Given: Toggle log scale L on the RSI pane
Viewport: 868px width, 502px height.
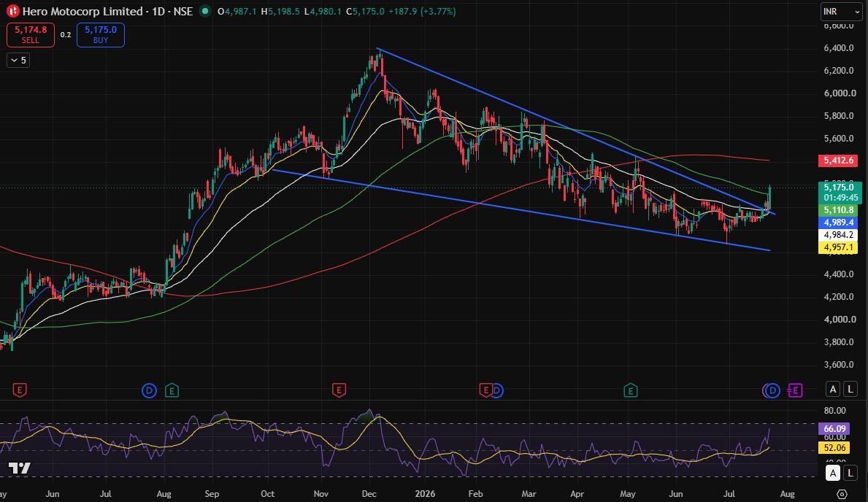Looking at the screenshot, I should [850, 474].
